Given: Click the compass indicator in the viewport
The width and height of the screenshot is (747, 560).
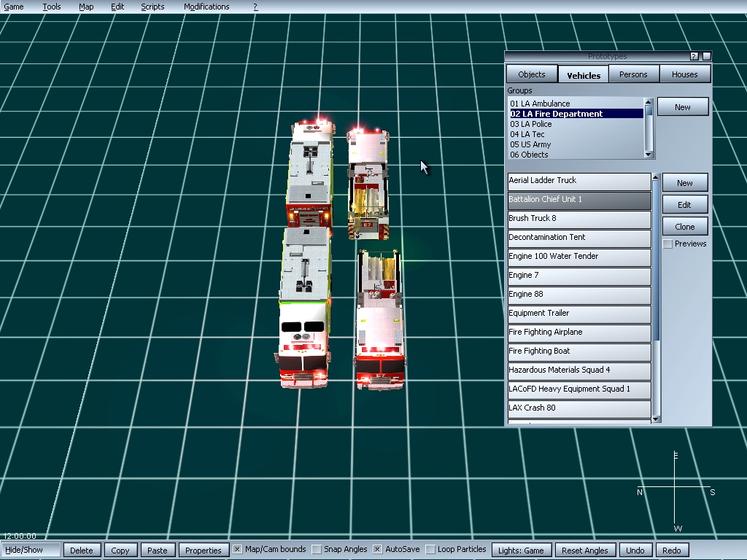Looking at the screenshot, I should point(676,491).
